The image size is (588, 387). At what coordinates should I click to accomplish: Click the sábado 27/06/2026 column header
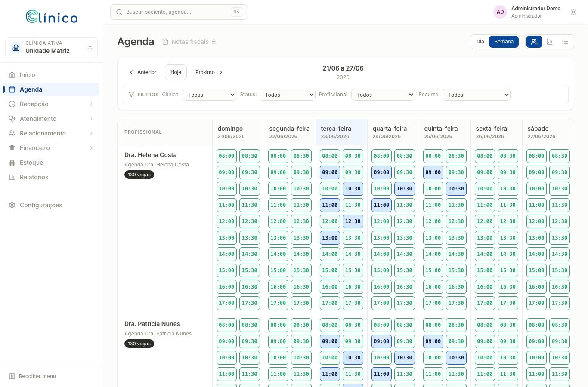pyautogui.click(x=548, y=132)
